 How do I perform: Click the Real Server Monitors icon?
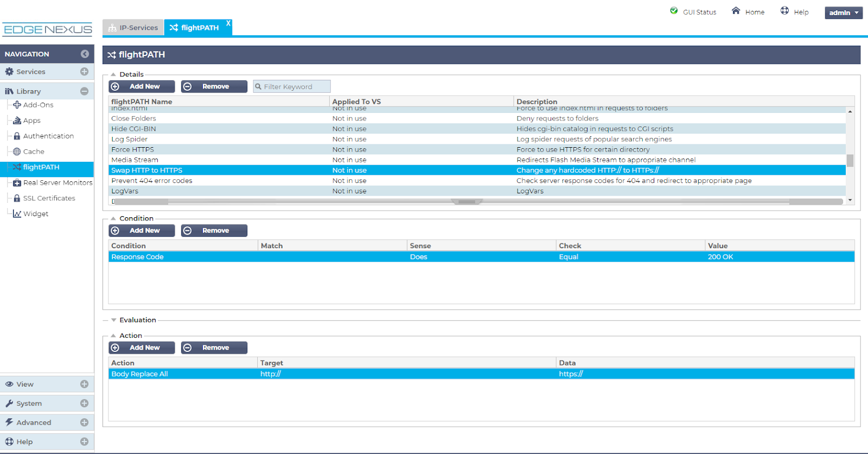tap(17, 183)
